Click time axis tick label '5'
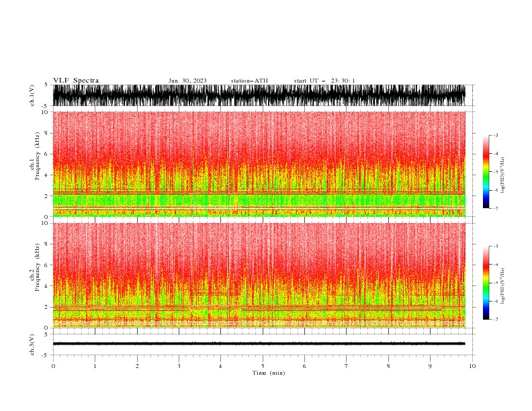Screen dimensions: 532x411 pyautogui.click(x=263, y=366)
